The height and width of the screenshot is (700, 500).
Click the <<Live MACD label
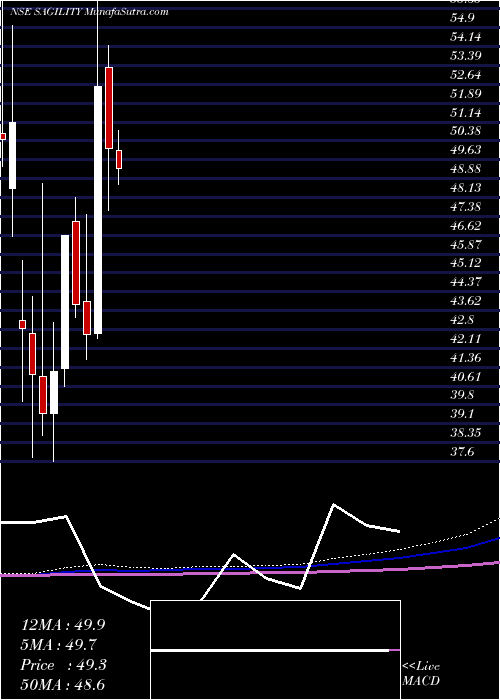tap(421, 674)
